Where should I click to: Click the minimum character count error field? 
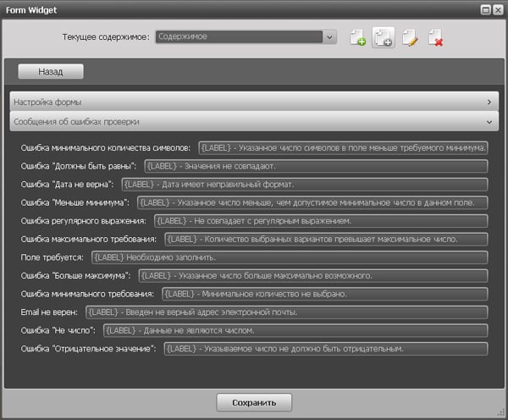pyautogui.click(x=343, y=147)
